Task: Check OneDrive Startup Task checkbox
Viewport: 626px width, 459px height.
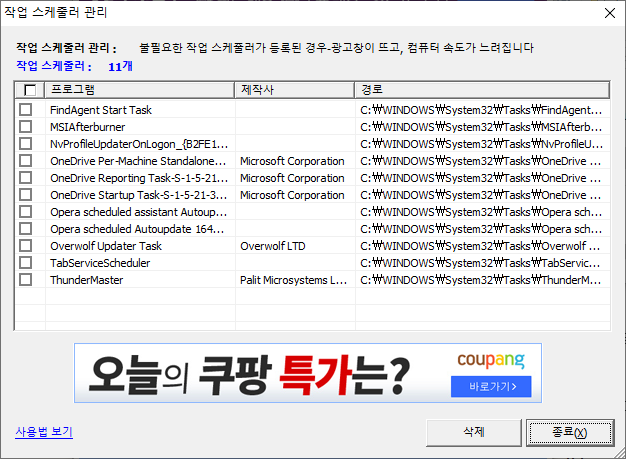Action: click(26, 195)
